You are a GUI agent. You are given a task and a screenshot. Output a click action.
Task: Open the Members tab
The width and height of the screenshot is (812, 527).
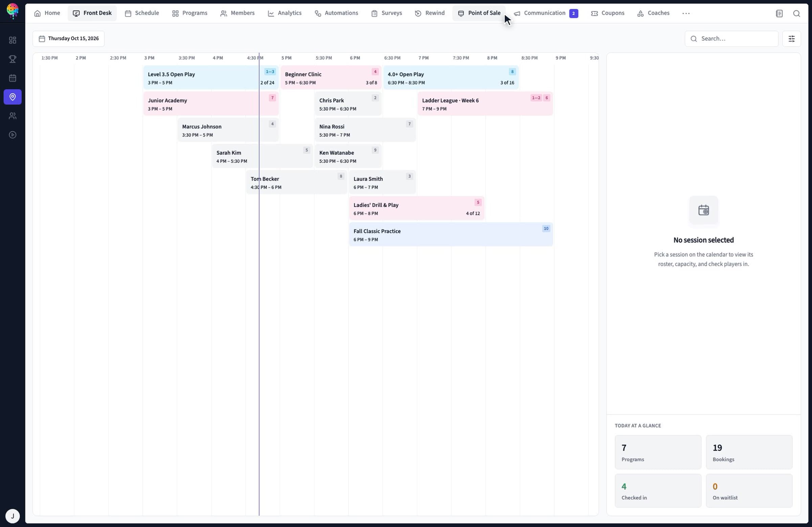pos(237,13)
